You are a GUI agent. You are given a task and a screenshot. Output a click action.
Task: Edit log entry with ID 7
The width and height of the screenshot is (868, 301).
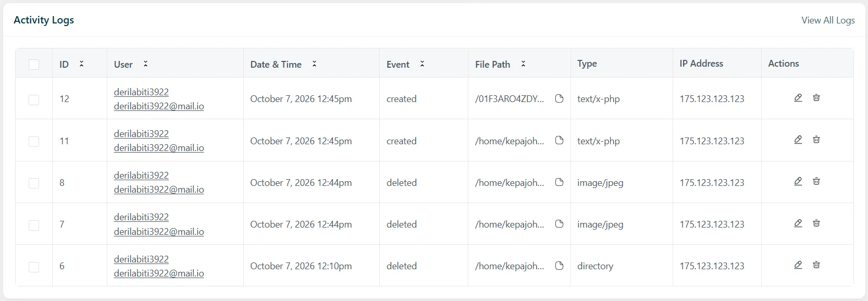pos(798,223)
